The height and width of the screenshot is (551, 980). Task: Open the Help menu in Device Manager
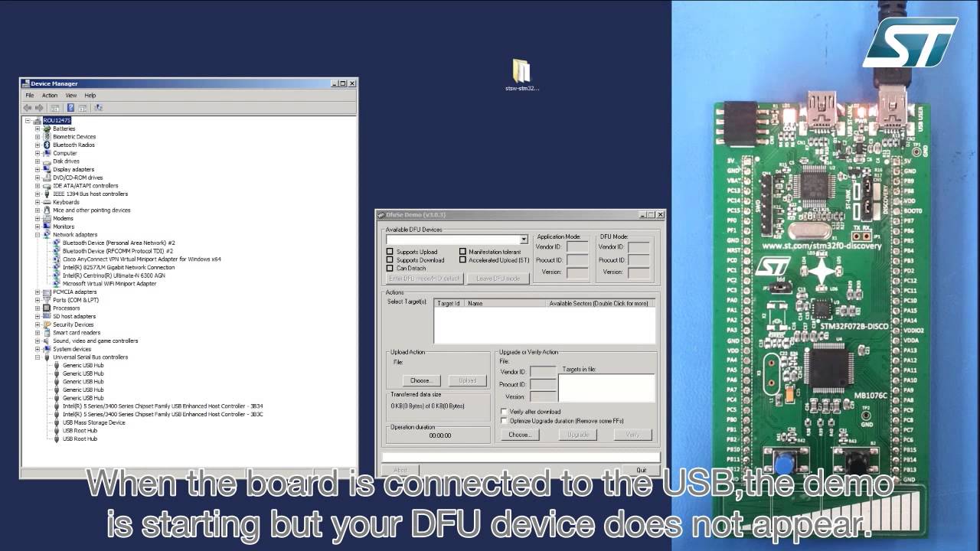pos(90,96)
